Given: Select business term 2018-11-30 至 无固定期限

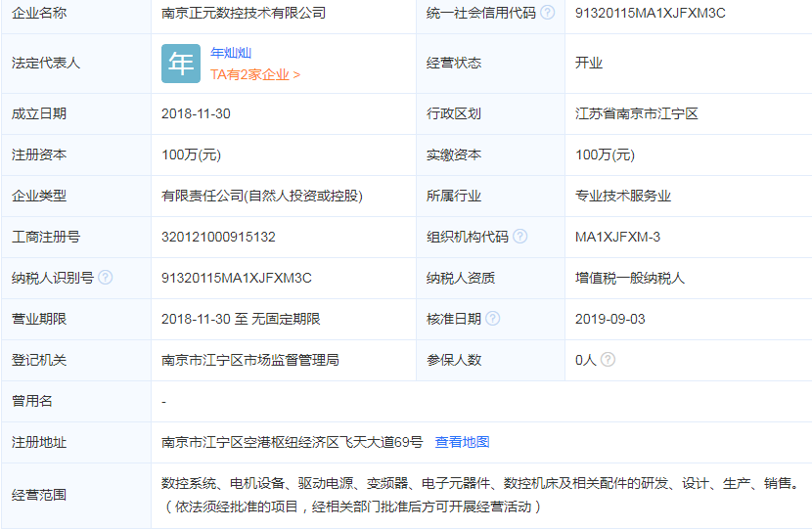Looking at the screenshot, I should [x=241, y=319].
